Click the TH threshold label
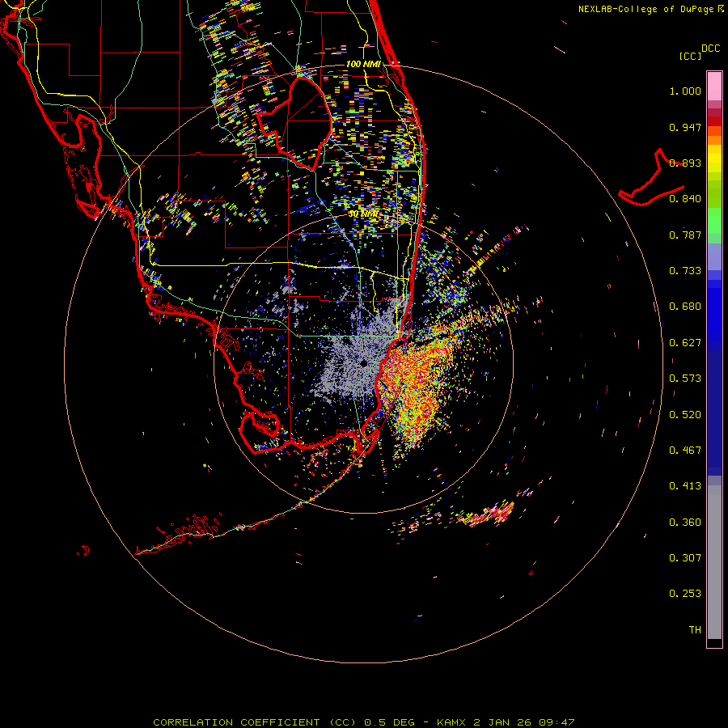 coord(695,630)
